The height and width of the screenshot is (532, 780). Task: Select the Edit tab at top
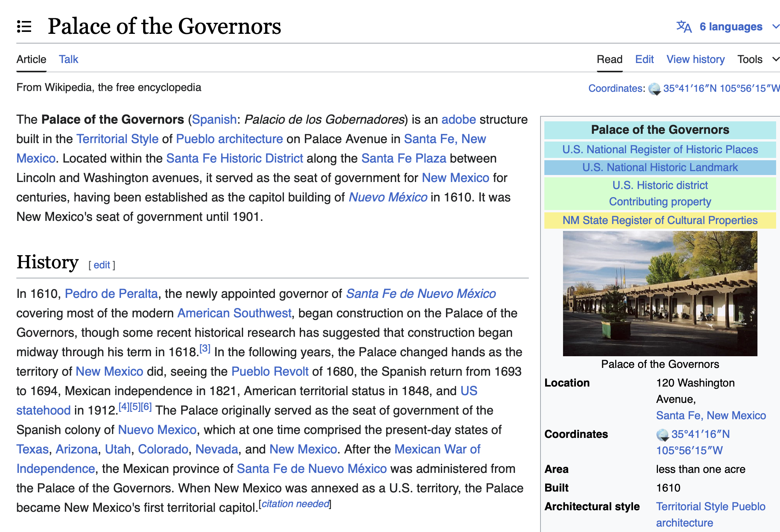click(x=644, y=59)
